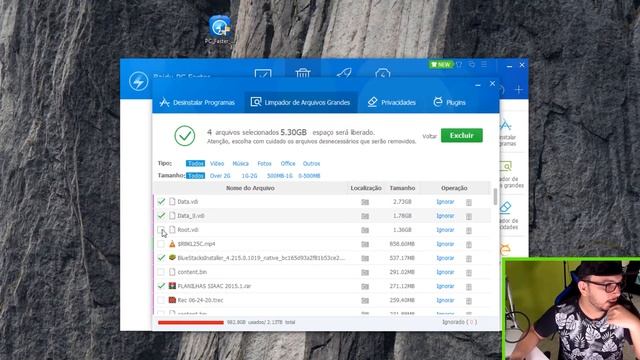This screenshot has height=360, width=640.
Task: Click trash icon for Root.vdi row
Action: [x=469, y=230]
